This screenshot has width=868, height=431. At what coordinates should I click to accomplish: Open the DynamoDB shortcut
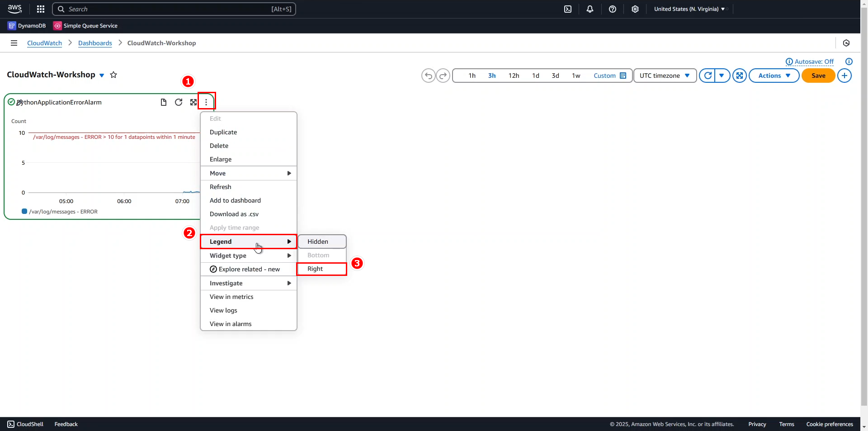coord(27,26)
